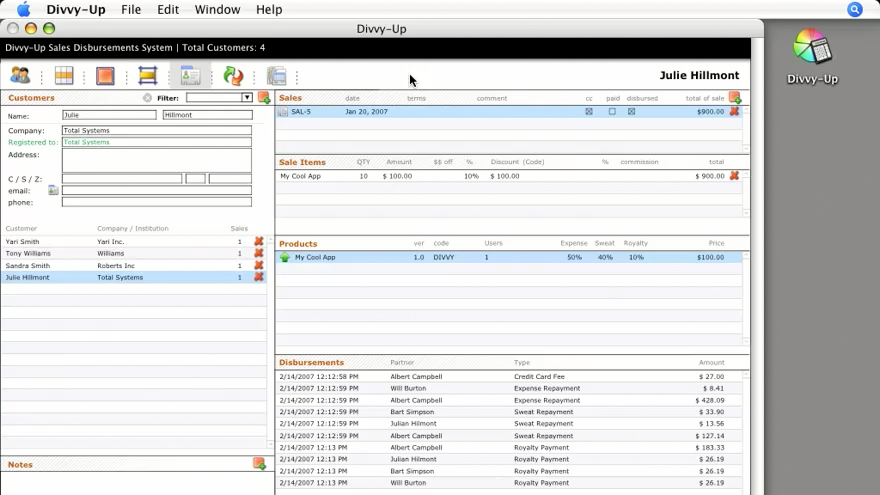Click the email input field

157,190
